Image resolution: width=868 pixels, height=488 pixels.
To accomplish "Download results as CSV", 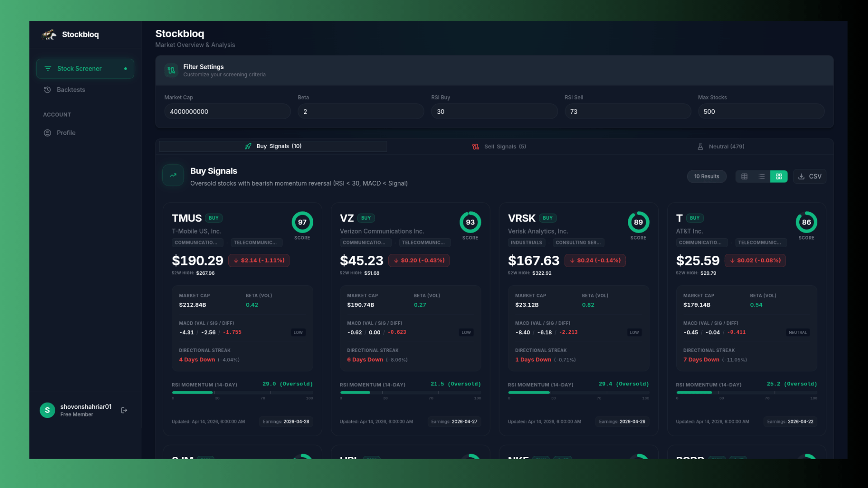I will point(810,177).
